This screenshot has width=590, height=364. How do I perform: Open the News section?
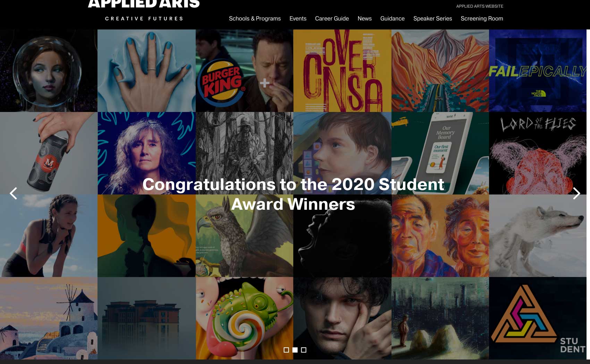pyautogui.click(x=364, y=19)
